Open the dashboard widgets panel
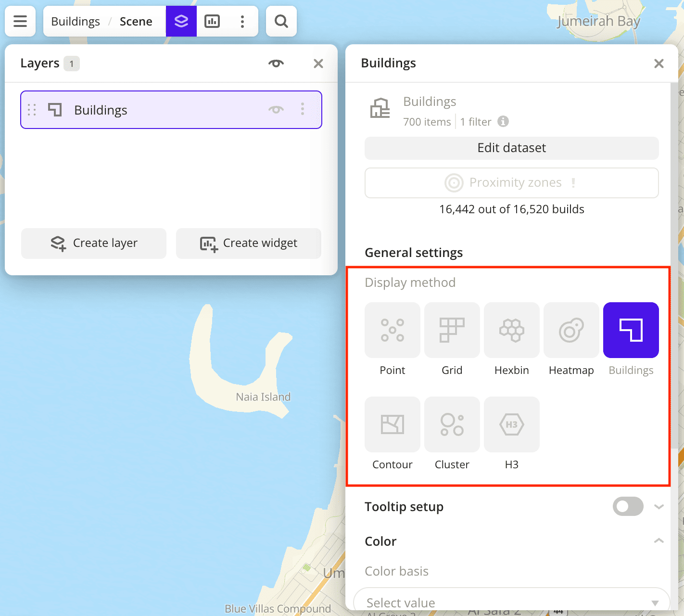This screenshot has width=684, height=616. coord(212,21)
